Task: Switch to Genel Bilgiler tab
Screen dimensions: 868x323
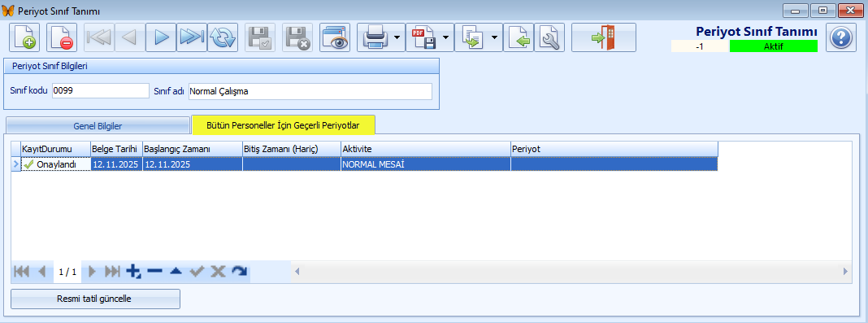Action: click(98, 126)
